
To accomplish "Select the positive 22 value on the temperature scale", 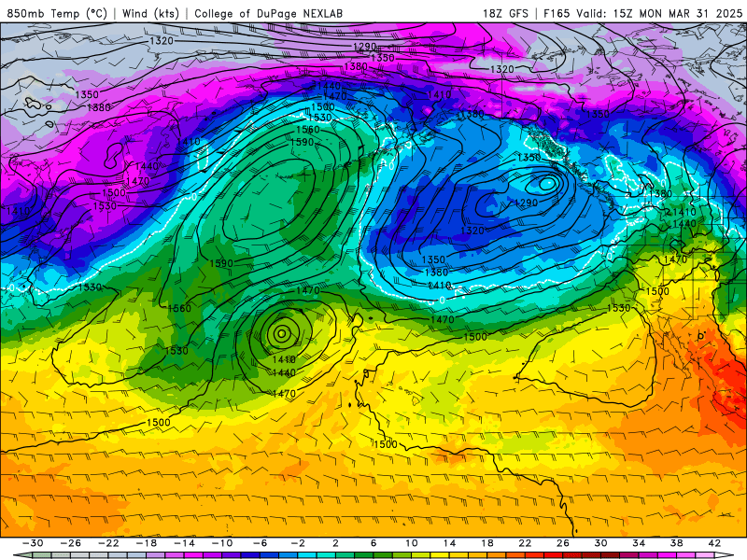I will (525, 543).
